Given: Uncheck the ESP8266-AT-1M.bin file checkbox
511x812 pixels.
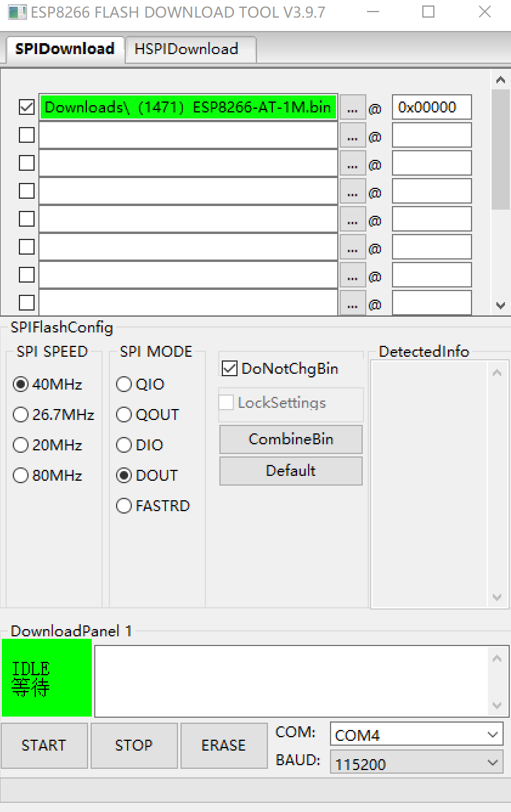Looking at the screenshot, I should pyautogui.click(x=27, y=107).
